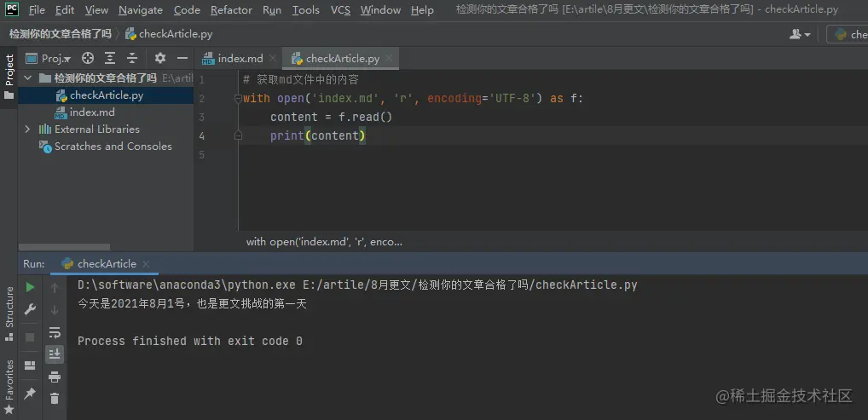
Task: Toggle scroll to end of output
Action: click(x=55, y=354)
